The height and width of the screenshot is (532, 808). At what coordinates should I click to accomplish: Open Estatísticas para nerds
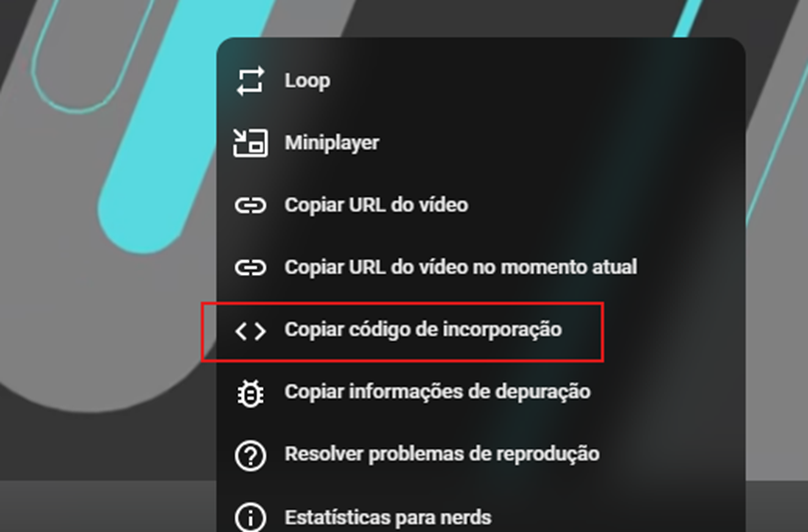pos(388,517)
